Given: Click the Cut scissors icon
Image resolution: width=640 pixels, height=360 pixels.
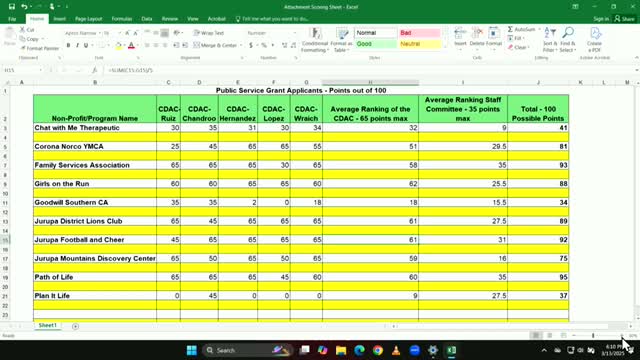Looking at the screenshot, I should pos(23,30).
